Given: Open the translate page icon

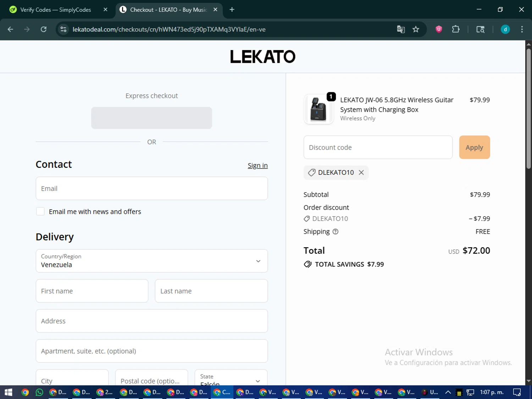Looking at the screenshot, I should [x=401, y=29].
